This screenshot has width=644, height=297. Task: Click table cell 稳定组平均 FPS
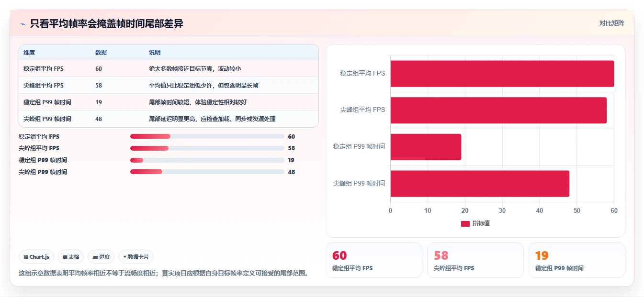(x=44, y=69)
